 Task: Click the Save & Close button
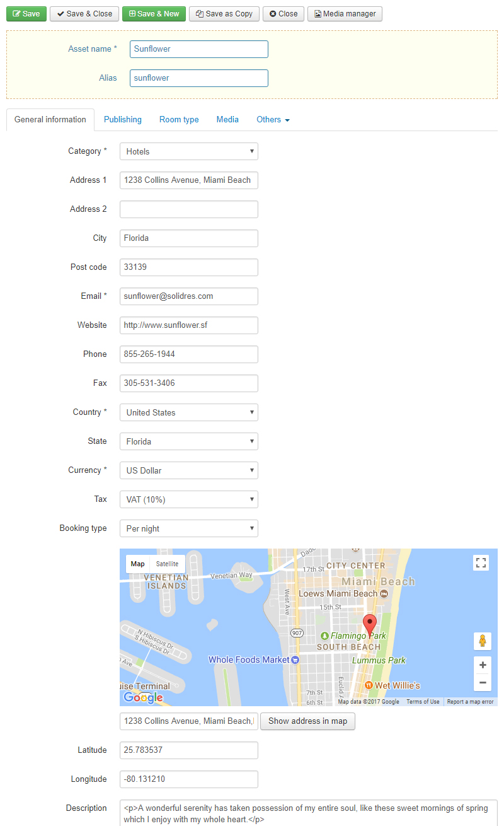tap(84, 13)
